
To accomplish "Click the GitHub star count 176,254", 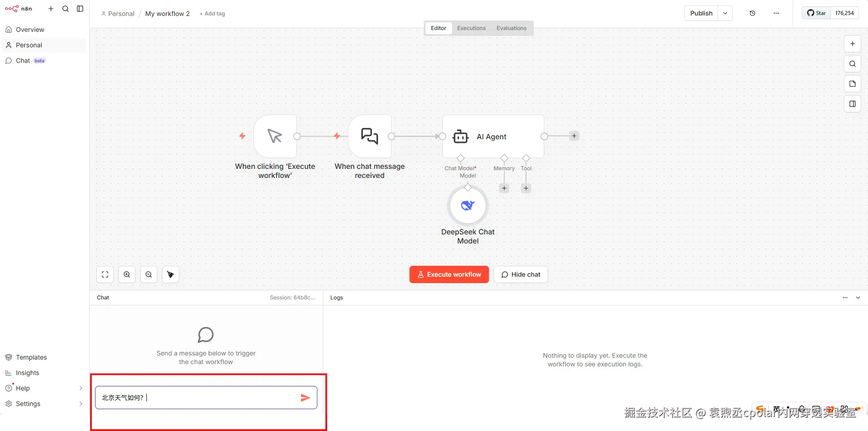I will tap(844, 13).
